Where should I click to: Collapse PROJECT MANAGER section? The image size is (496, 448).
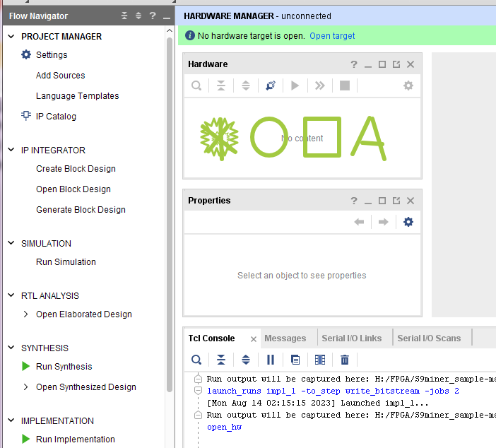(x=11, y=36)
